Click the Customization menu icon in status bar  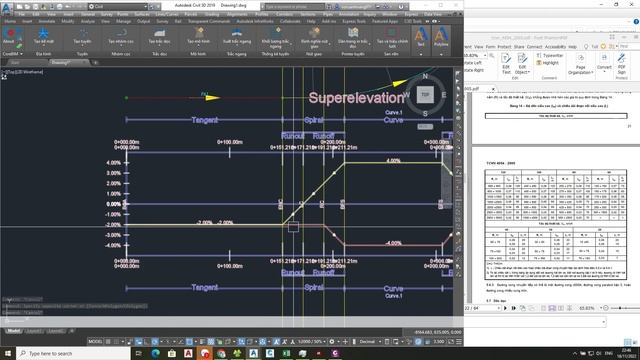(459, 342)
